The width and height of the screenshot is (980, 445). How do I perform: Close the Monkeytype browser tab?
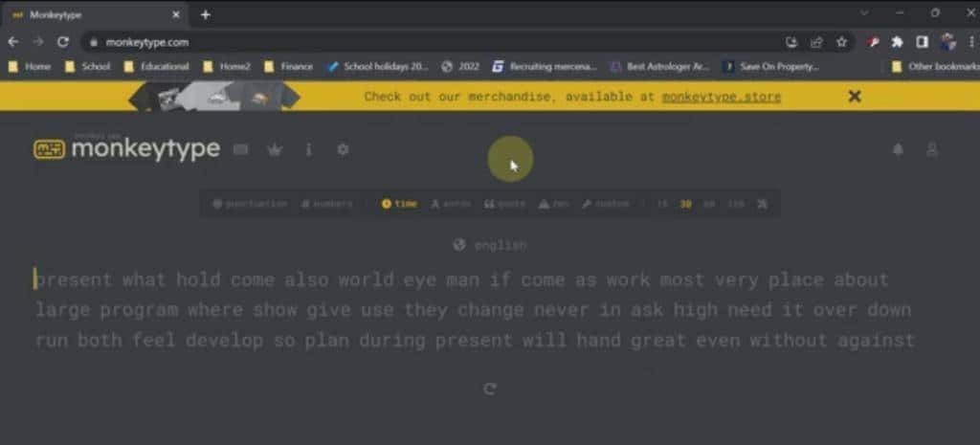coord(176,14)
